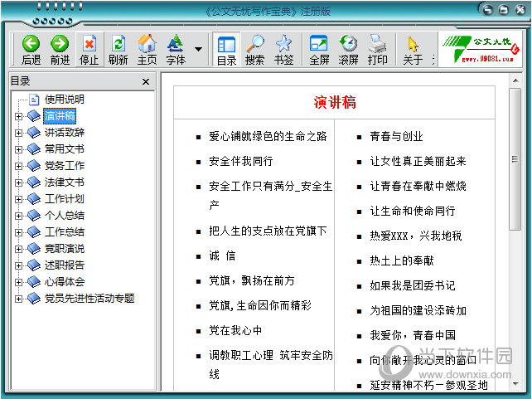
Task: Click the 工作总结 book icon
Action: point(34,232)
